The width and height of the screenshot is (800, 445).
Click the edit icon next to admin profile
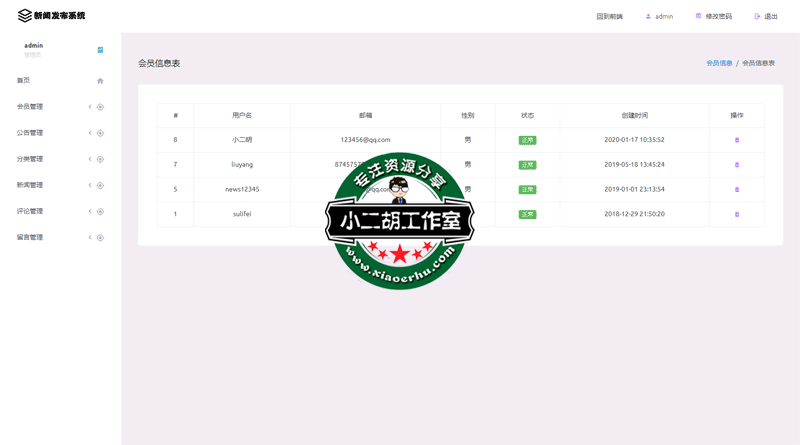coord(100,50)
